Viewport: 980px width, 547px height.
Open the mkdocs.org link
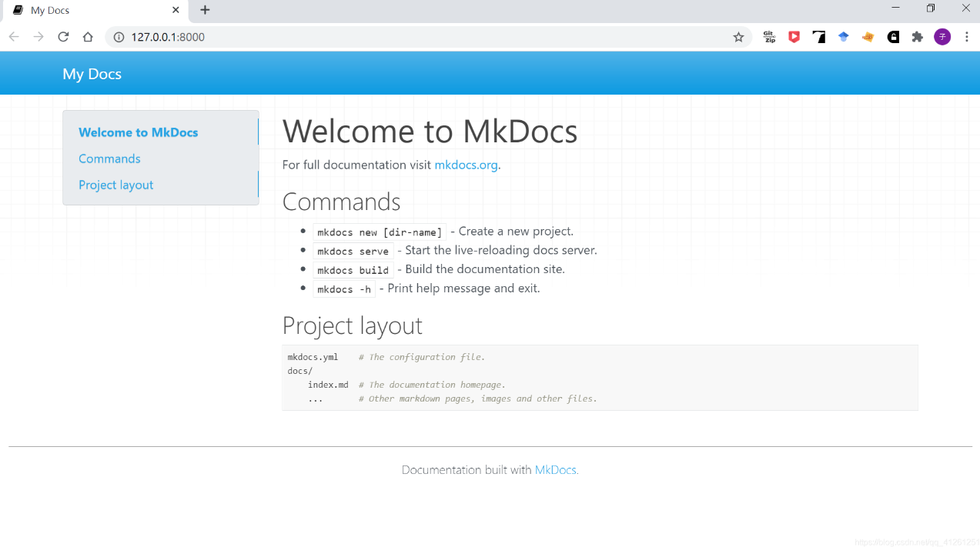coord(466,165)
